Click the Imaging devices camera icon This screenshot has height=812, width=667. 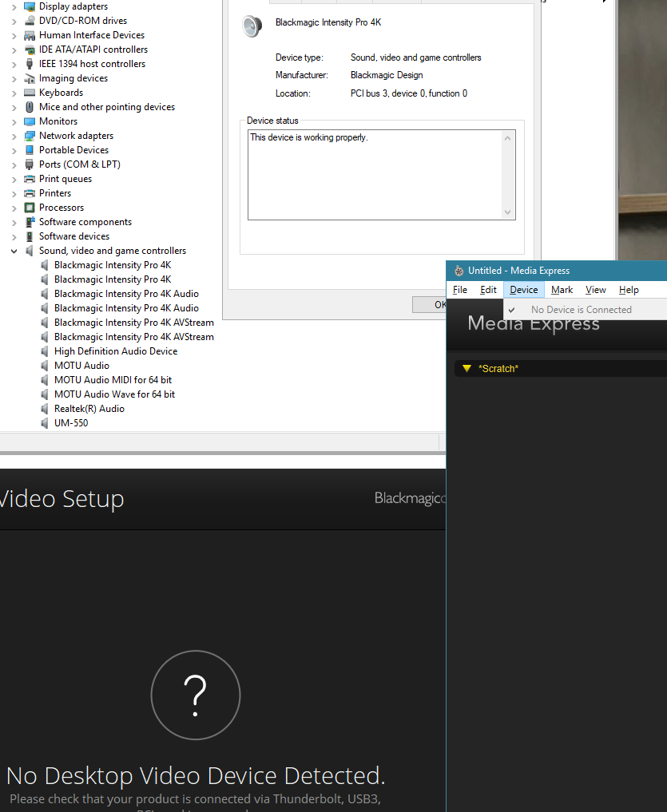(x=30, y=78)
